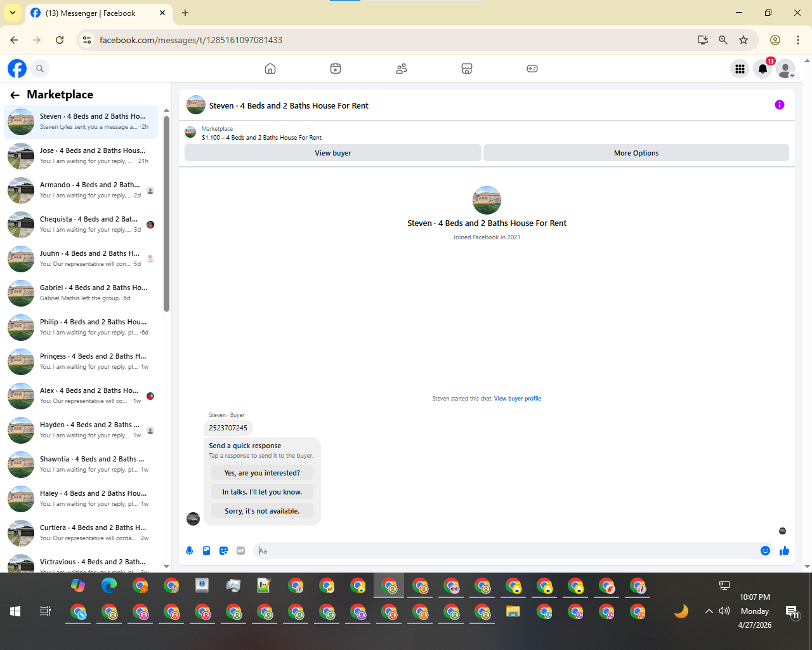The image size is (812, 650).
Task: Open the Hayden conversation
Action: [81, 430]
